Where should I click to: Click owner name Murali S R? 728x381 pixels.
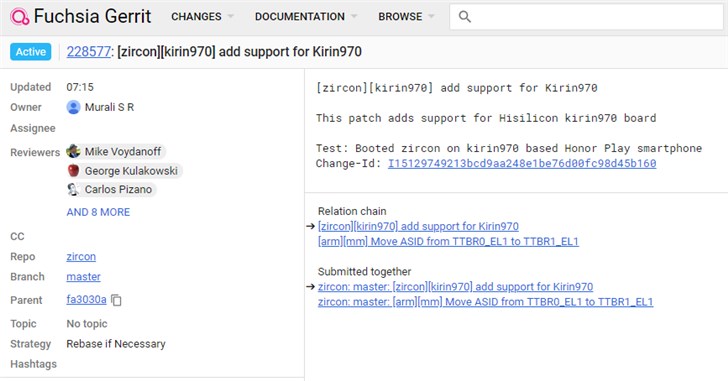point(109,107)
